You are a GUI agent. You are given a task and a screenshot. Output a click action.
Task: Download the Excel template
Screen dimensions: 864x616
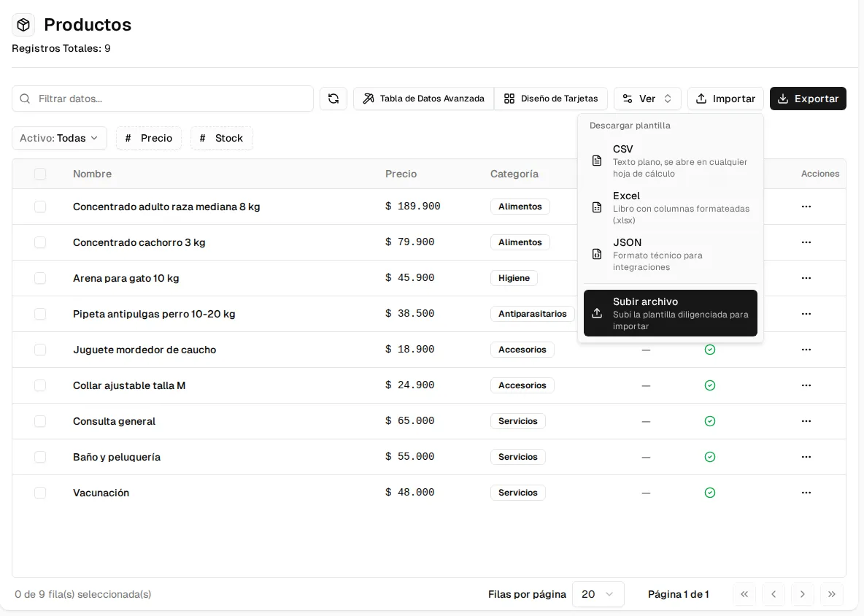[x=671, y=208]
